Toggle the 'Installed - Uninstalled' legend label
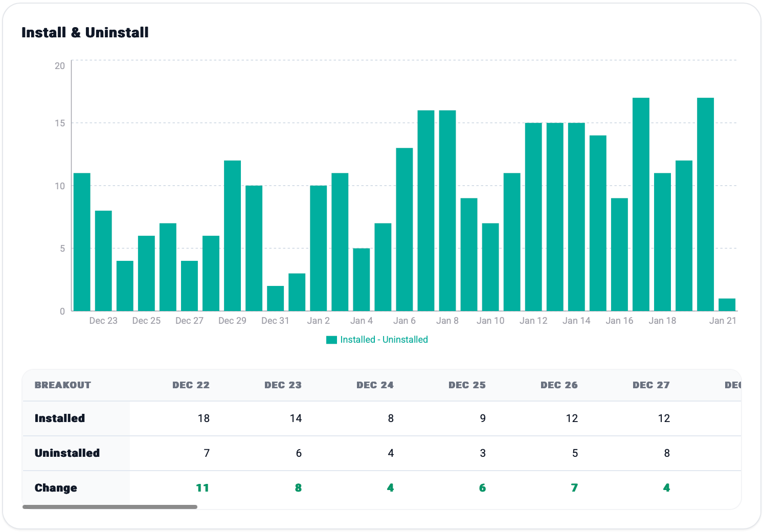Screen dimensions: 764x532 coord(384,340)
